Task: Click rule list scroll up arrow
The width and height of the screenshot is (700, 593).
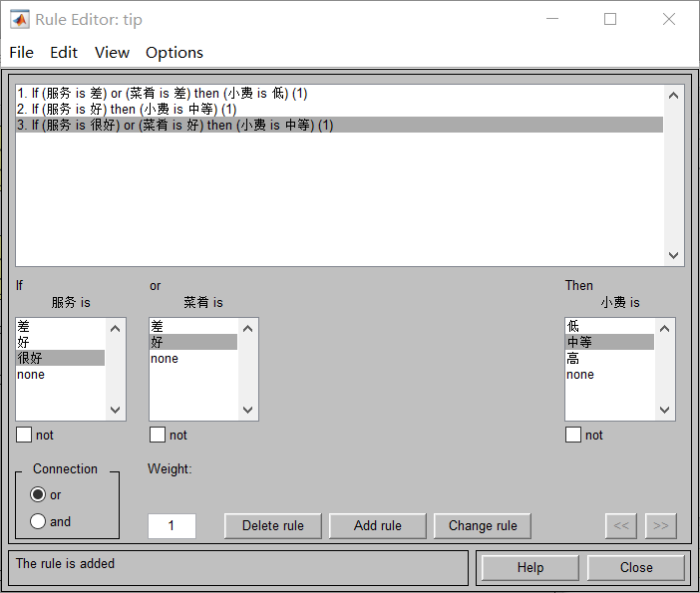Action: click(x=674, y=95)
